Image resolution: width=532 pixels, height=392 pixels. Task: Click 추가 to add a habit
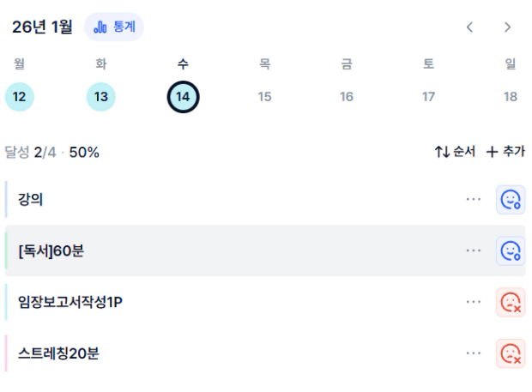[505, 152]
